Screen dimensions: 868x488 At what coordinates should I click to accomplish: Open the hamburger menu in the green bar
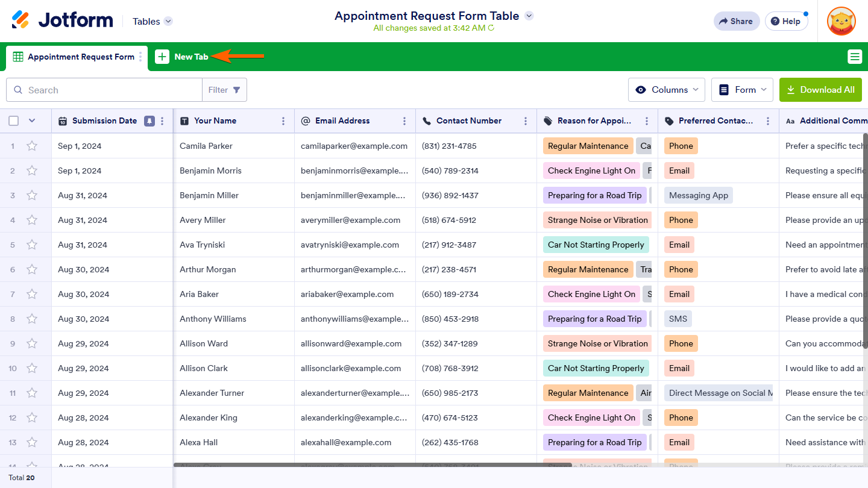pyautogui.click(x=854, y=57)
